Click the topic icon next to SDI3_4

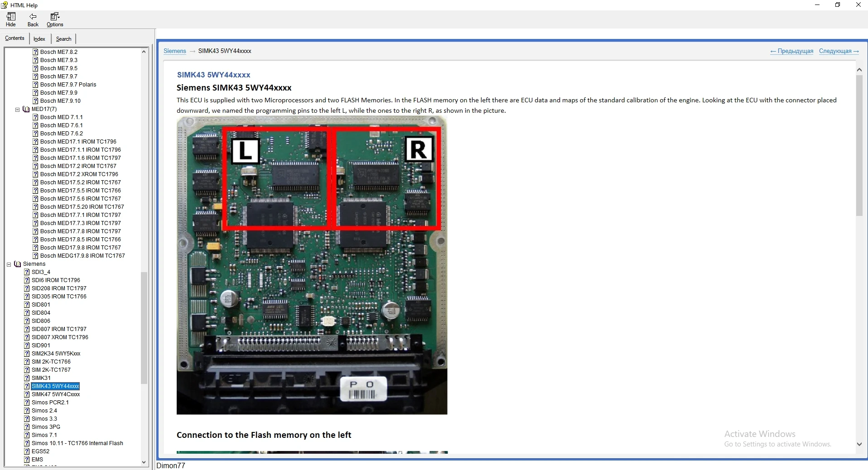coord(27,272)
